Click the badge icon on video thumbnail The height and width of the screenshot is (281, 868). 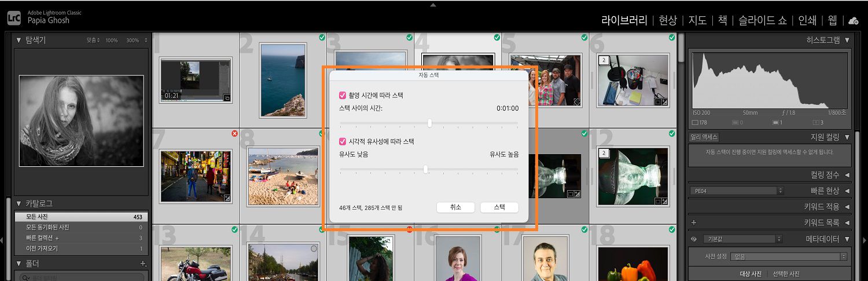227,98
